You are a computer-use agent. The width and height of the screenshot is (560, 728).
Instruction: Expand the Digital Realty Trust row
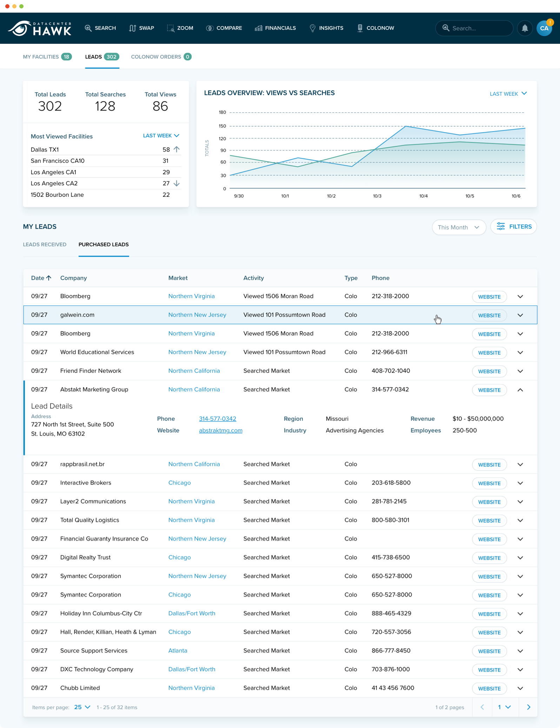tap(520, 558)
